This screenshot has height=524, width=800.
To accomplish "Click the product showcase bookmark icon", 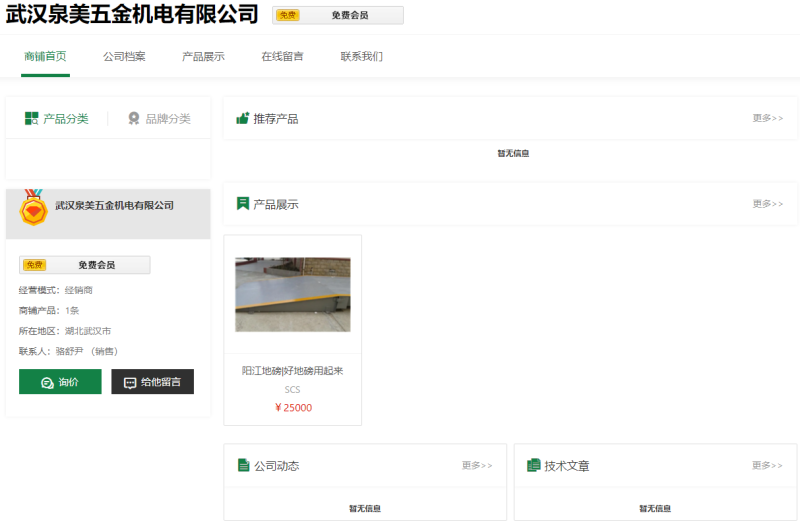I will (242, 204).
